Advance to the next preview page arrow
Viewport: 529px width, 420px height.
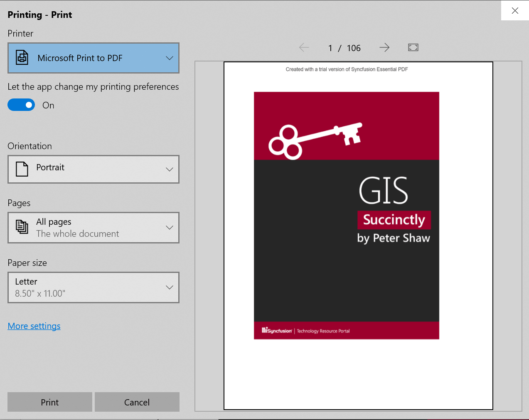point(384,48)
